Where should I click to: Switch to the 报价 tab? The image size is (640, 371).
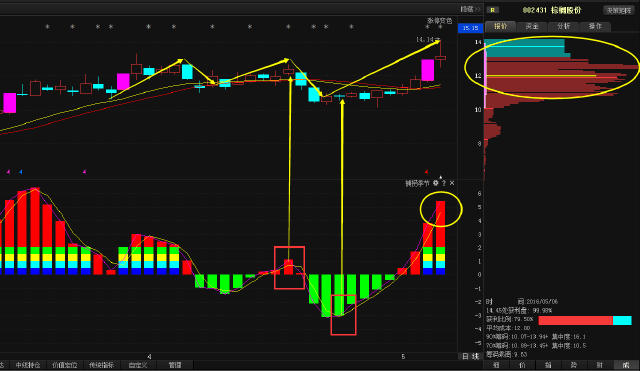point(500,26)
